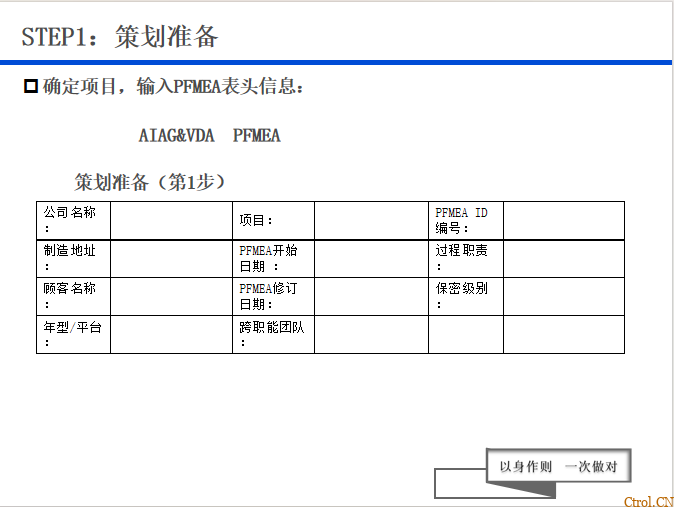Click the empty cell beside '制造地址'
This screenshot has width=674, height=507.
pyautogui.click(x=172, y=259)
